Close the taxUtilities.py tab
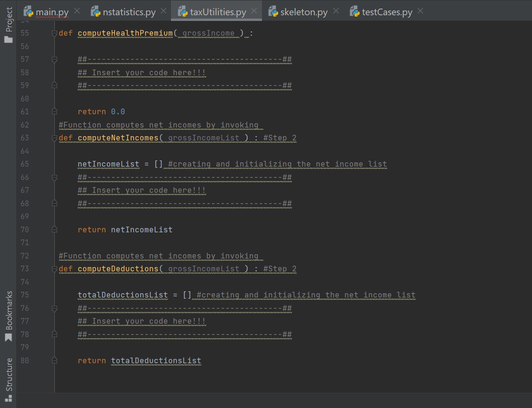 (254, 10)
